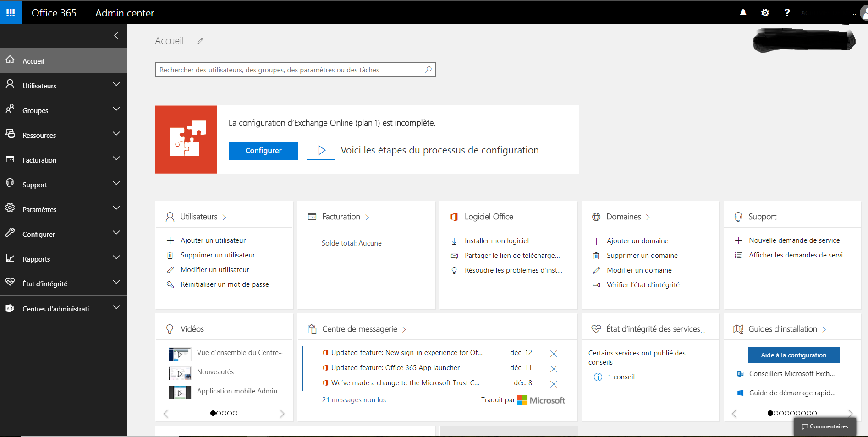Expand Ressources in sidebar

click(116, 134)
